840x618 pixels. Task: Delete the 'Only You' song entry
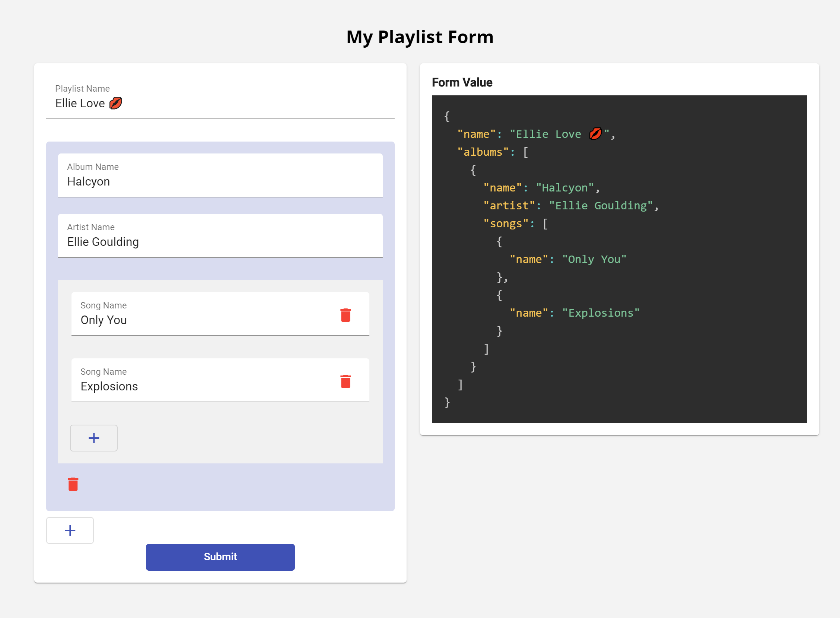(x=346, y=315)
